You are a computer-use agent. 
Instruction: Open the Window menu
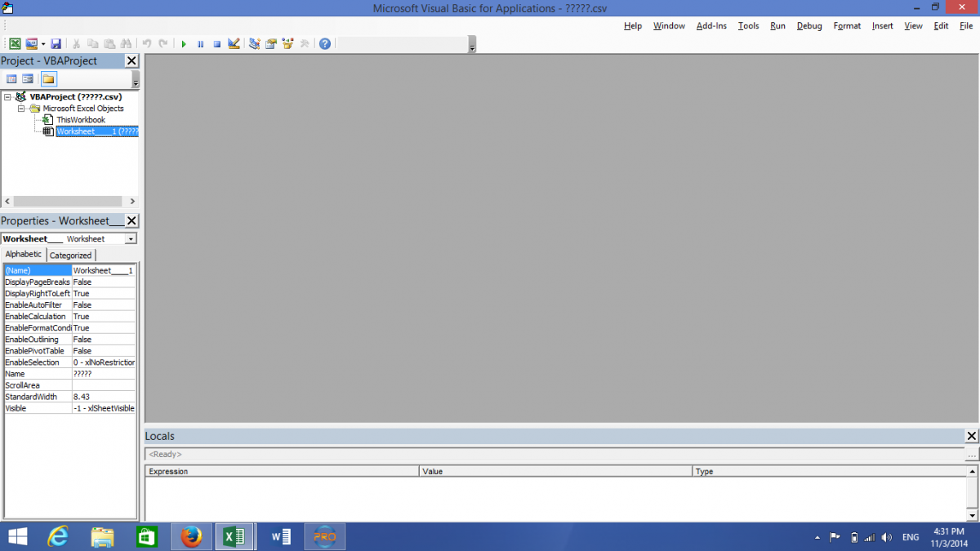tap(669, 26)
